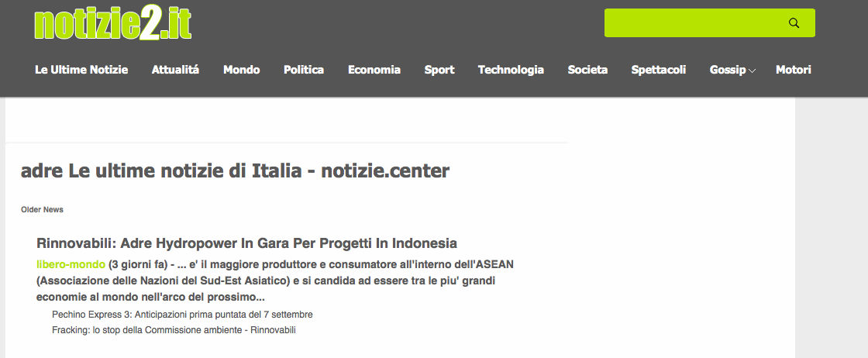
Task: Visit the Societa category
Action: pyautogui.click(x=587, y=70)
